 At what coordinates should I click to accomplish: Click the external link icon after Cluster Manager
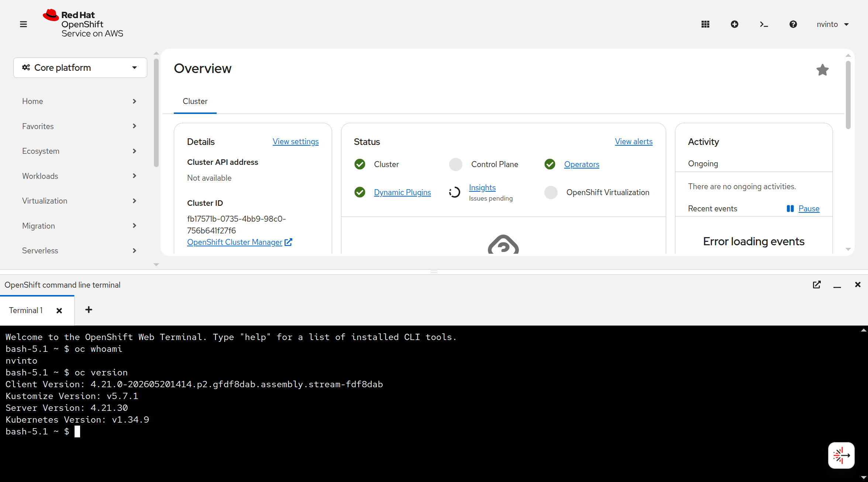(x=288, y=242)
